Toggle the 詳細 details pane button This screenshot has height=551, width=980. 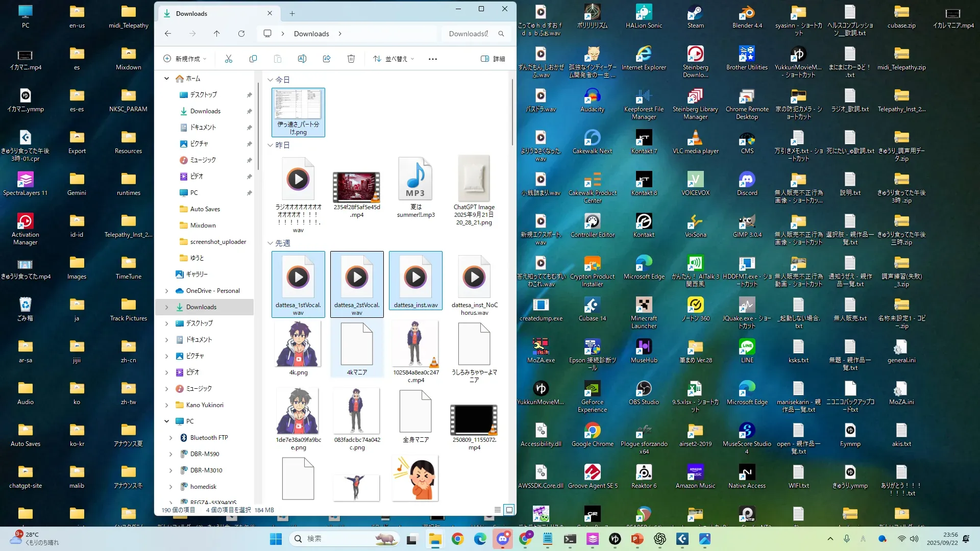tap(493, 59)
